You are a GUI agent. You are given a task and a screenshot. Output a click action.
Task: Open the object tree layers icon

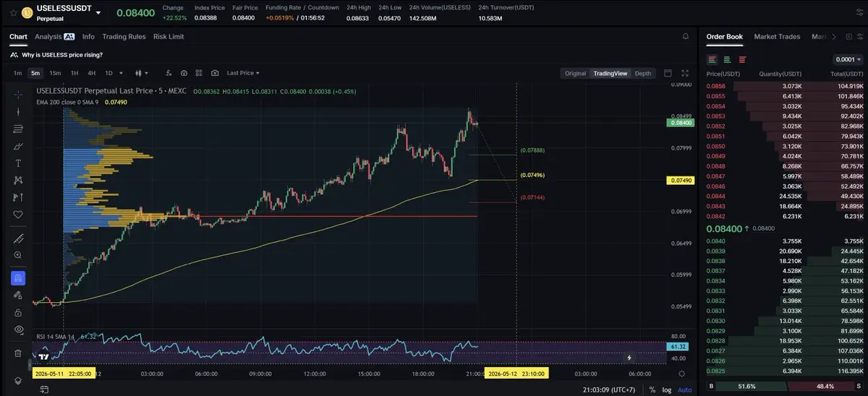coord(18,380)
